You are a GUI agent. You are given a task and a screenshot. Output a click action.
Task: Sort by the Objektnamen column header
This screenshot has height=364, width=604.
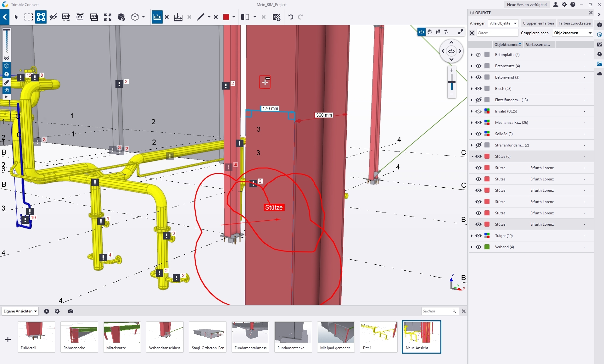click(507, 45)
